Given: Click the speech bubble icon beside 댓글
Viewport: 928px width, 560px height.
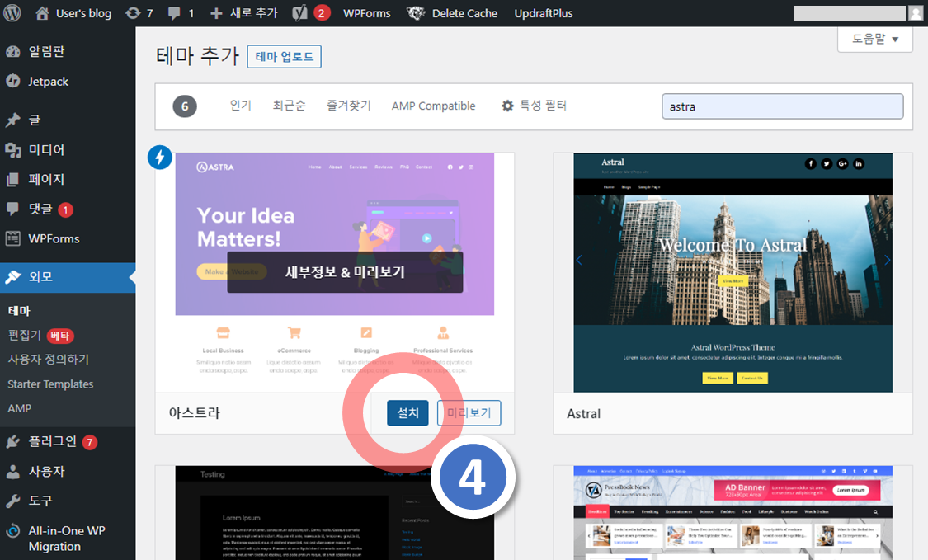Looking at the screenshot, I should 12,209.
